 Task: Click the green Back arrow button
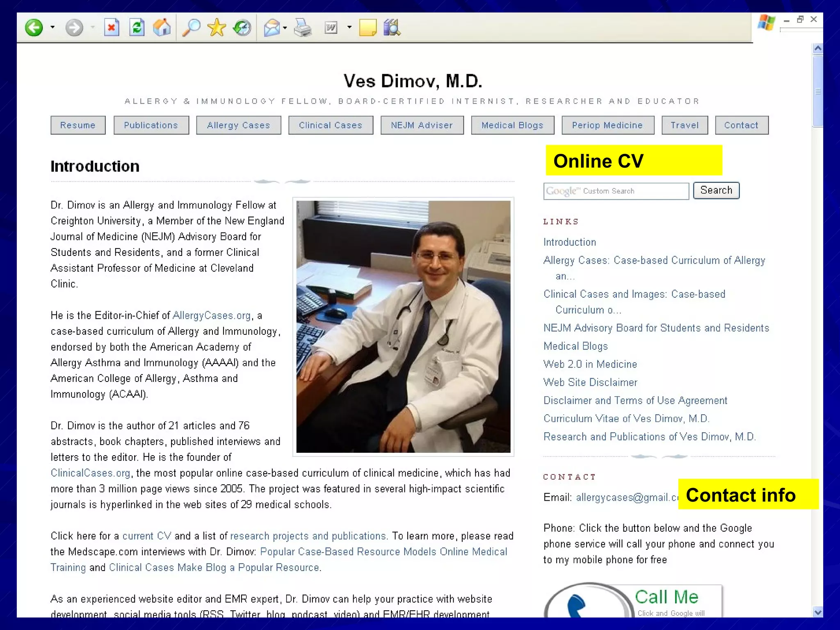pyautogui.click(x=34, y=28)
